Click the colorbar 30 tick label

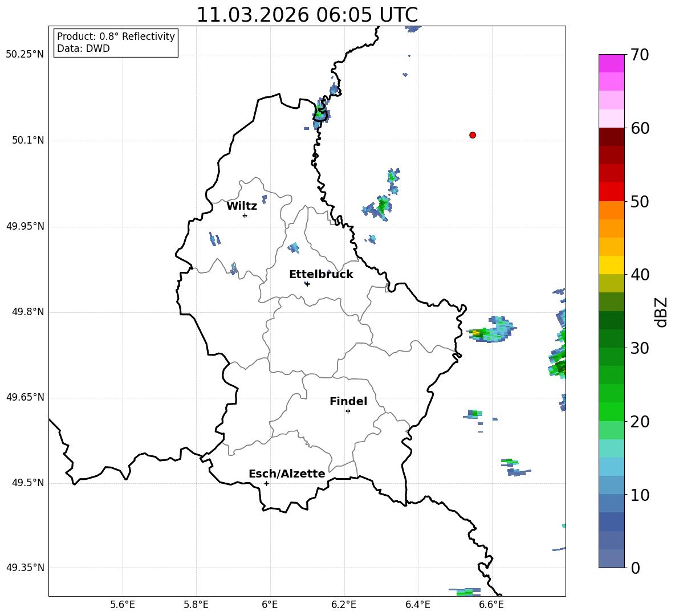coord(640,348)
